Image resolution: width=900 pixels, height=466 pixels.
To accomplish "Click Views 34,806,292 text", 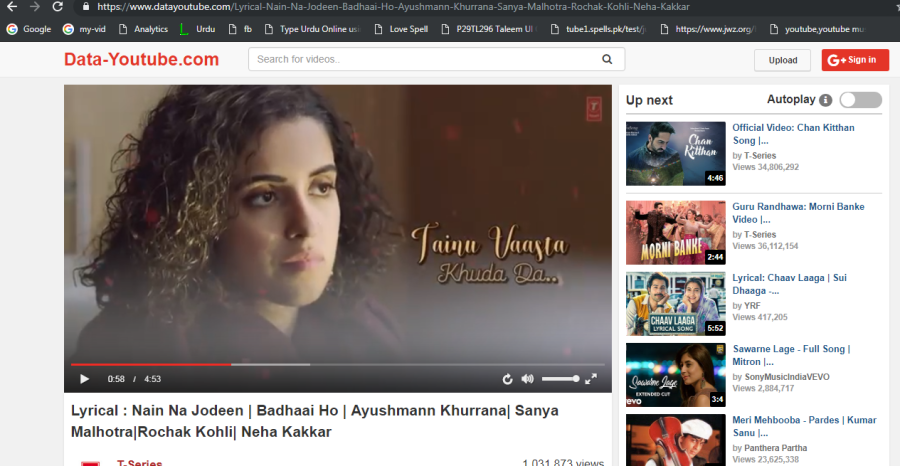I will click(766, 167).
